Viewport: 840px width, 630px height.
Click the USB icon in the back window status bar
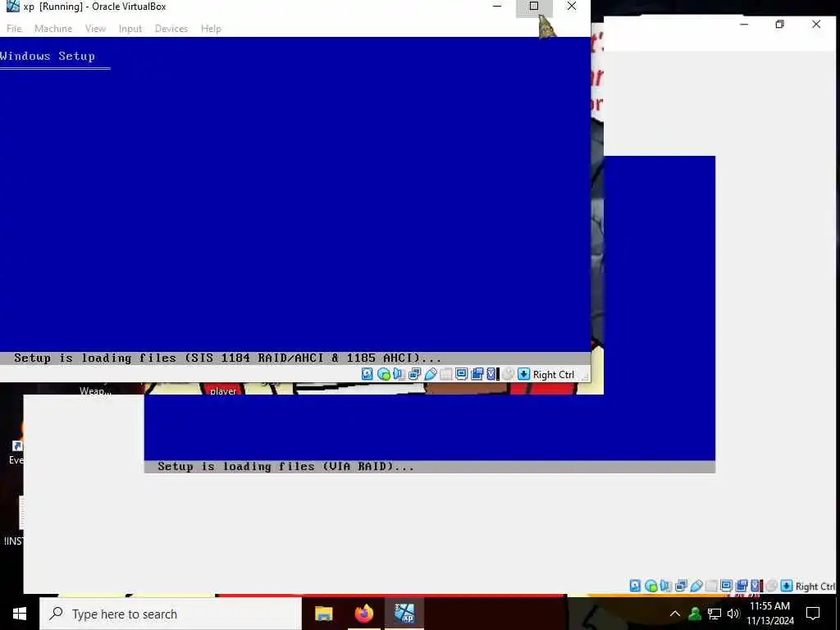(696, 586)
